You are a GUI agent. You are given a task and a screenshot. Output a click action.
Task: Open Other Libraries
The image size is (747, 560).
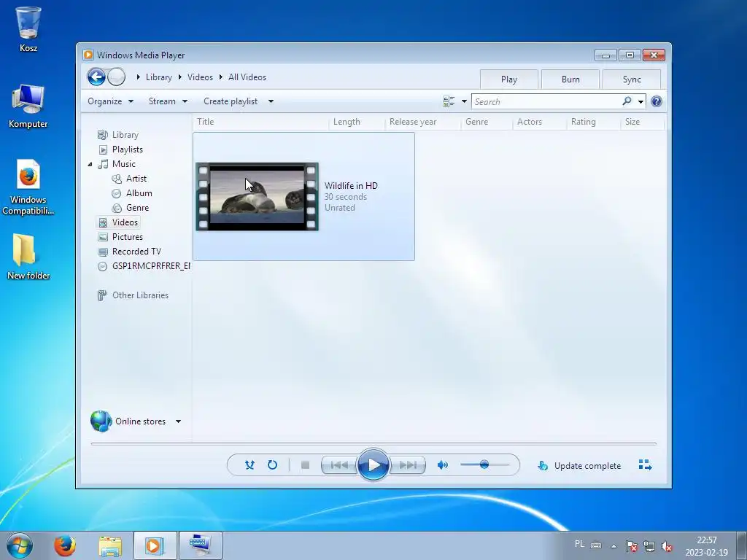coord(140,295)
